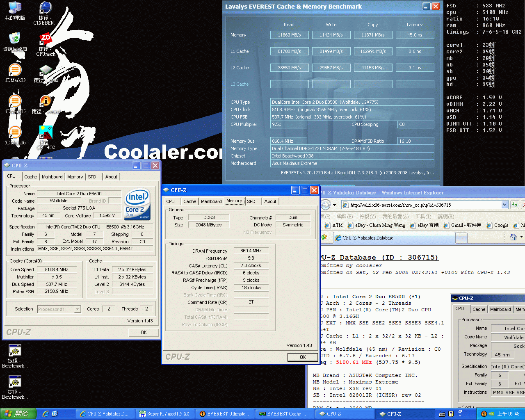Switch to EVEREST Ultimate taskbar button
The image size is (525, 420).
tap(225, 414)
